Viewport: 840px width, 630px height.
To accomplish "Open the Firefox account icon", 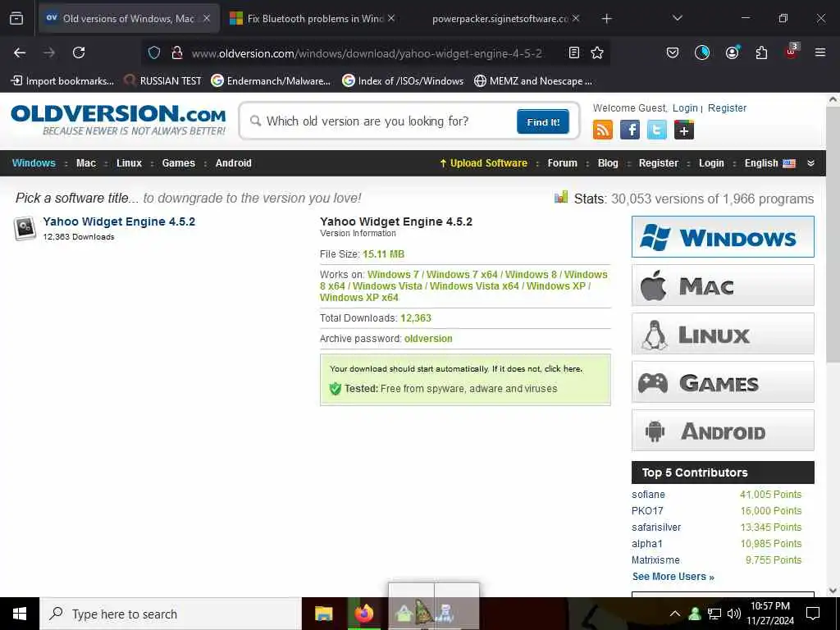I will pyautogui.click(x=732, y=52).
